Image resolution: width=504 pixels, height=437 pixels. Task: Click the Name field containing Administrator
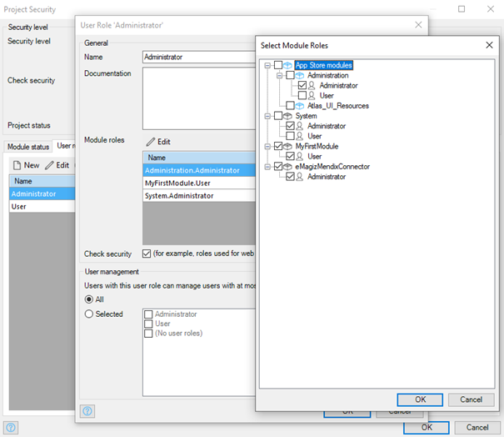199,58
